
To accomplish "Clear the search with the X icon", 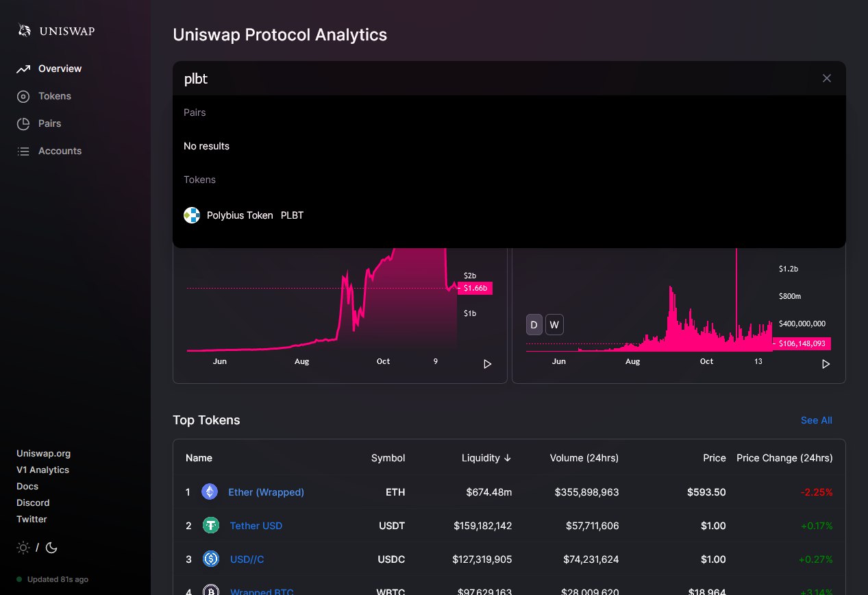I will point(827,78).
